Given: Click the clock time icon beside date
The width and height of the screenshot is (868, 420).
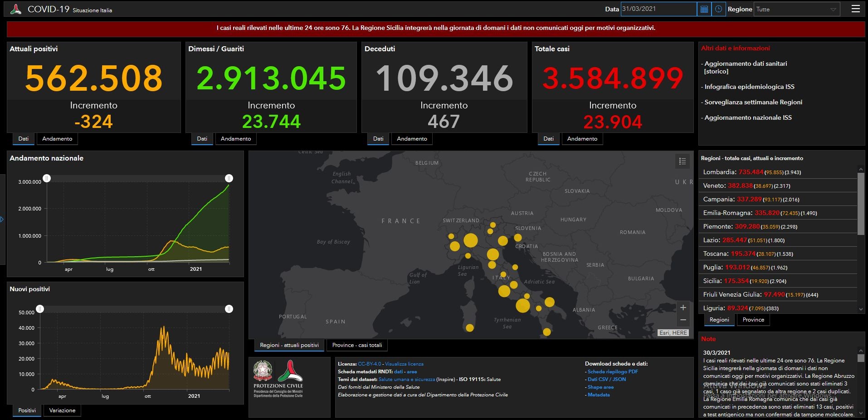Looking at the screenshot, I should 718,9.
